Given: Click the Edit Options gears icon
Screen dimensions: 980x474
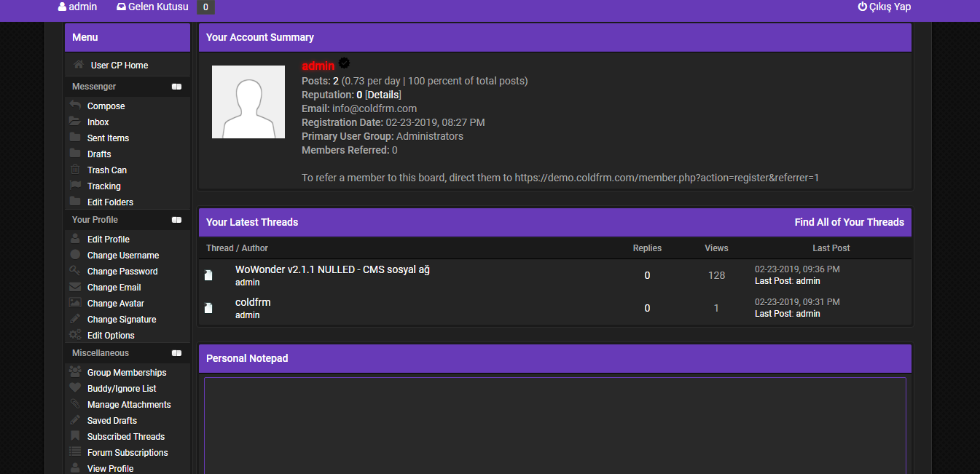Looking at the screenshot, I should click(x=75, y=335).
